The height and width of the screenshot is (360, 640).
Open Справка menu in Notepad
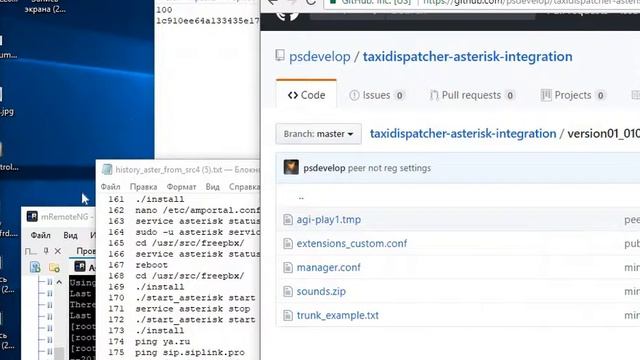pos(244,187)
